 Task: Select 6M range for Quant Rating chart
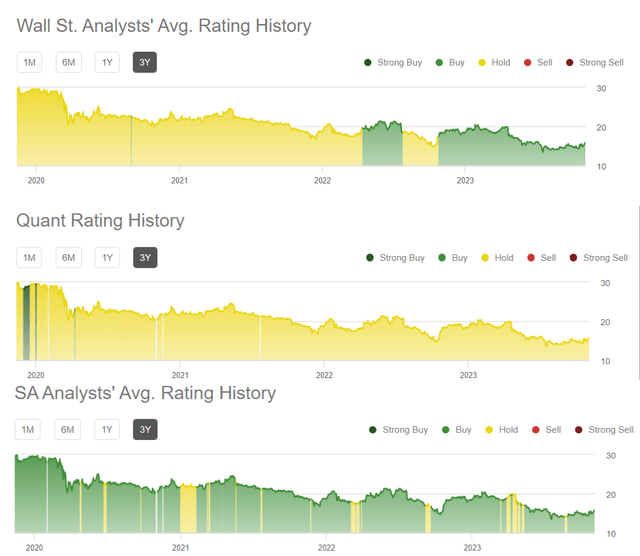point(68,258)
